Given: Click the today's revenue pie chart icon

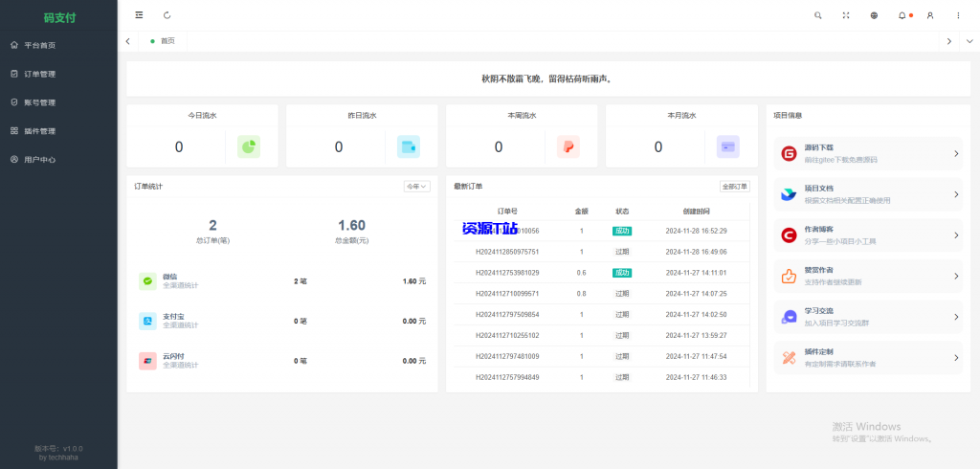Looking at the screenshot, I should coord(249,147).
